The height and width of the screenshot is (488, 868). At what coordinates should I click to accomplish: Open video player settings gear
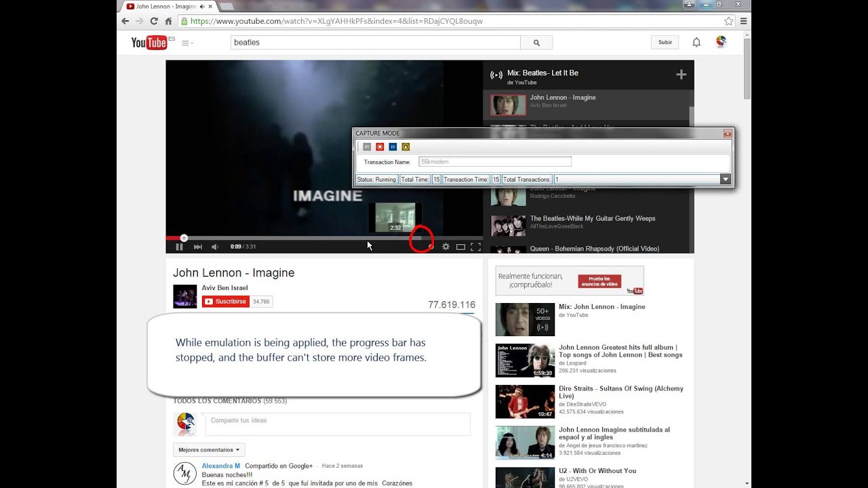point(446,247)
